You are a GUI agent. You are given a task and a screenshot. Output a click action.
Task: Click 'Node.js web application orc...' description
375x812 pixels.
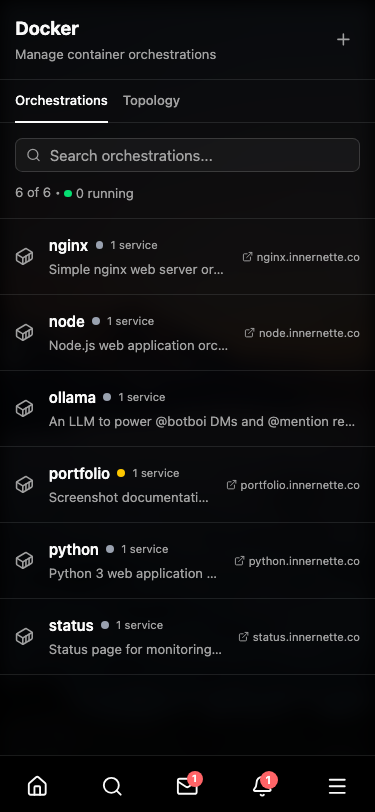[138, 346]
